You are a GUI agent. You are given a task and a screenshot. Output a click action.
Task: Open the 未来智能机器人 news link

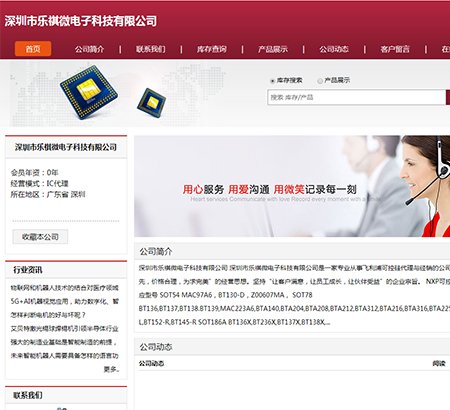64,356
